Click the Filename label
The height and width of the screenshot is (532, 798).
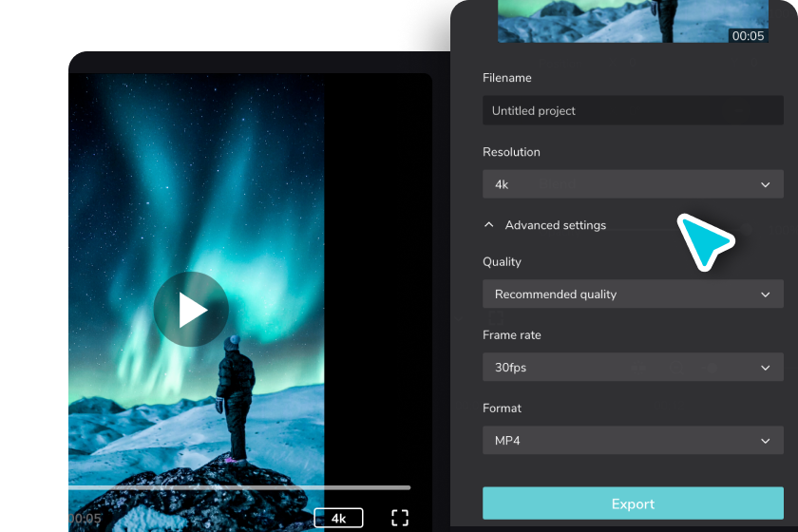coord(507,78)
